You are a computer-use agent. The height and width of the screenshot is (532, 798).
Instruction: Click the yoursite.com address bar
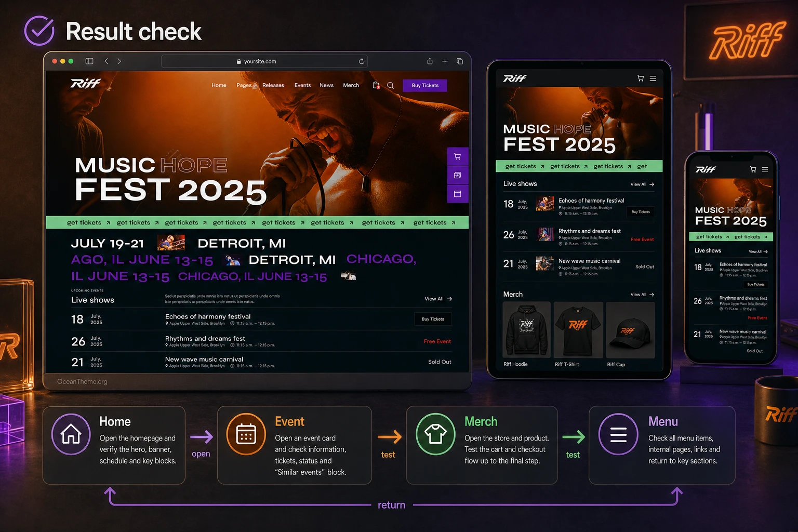tap(264, 61)
